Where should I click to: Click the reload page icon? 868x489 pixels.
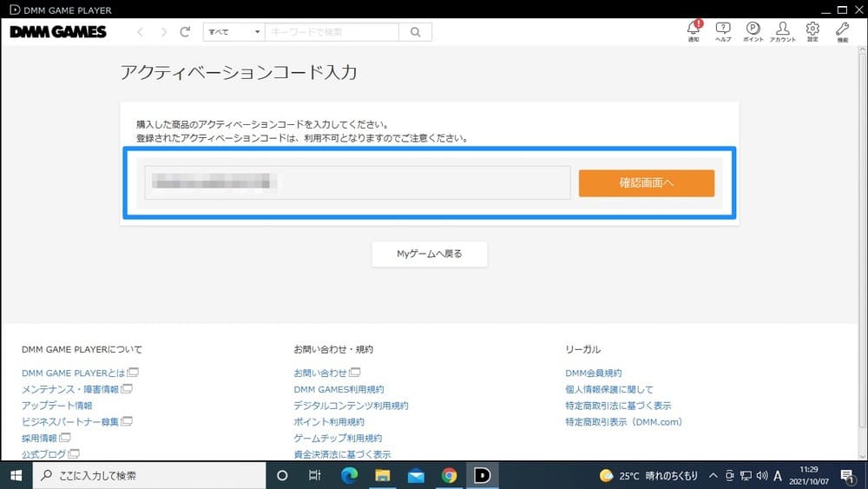pos(185,32)
